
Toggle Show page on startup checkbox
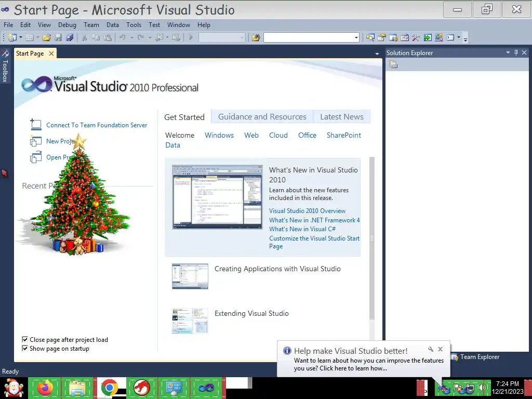coord(25,348)
